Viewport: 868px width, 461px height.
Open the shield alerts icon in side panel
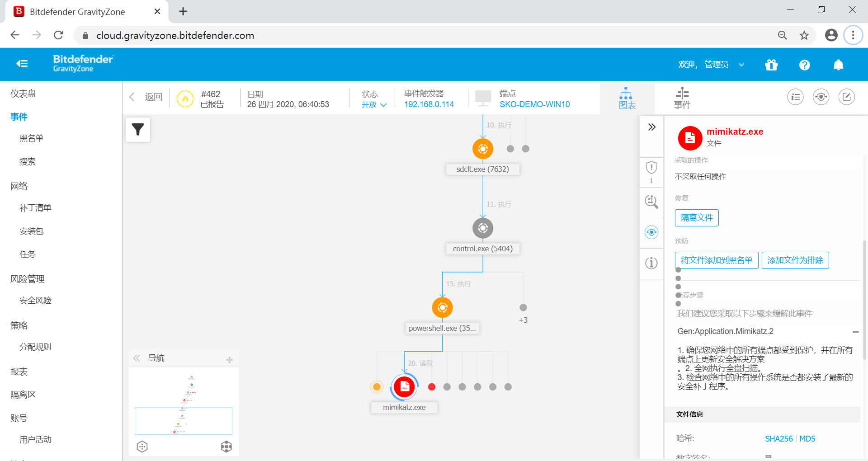[651, 168]
